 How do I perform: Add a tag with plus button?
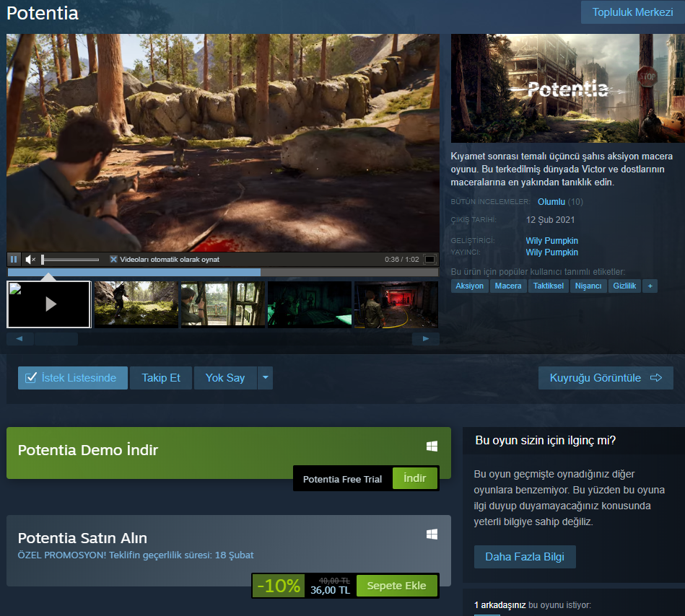tap(650, 286)
